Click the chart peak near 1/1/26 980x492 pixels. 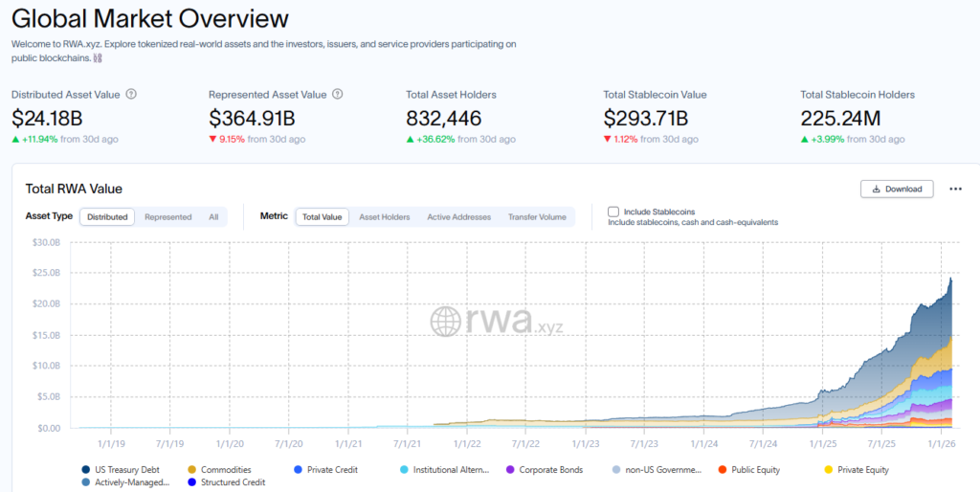pos(950,279)
